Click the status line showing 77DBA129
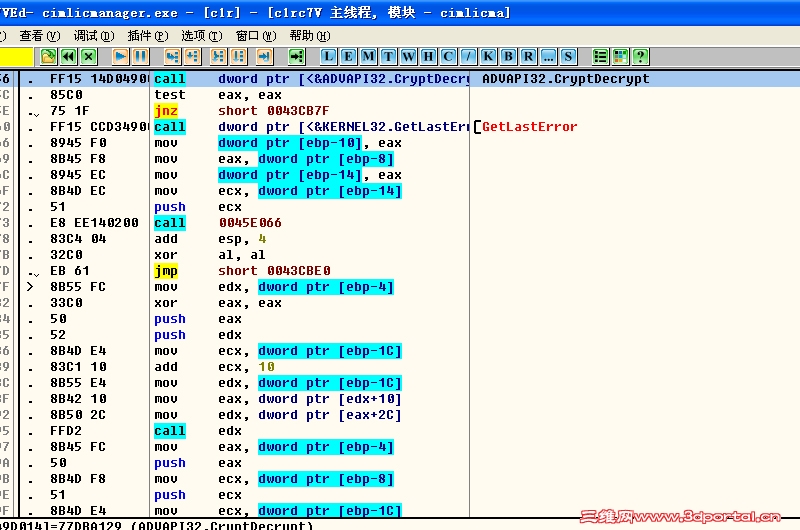Screen dimensions: 800x530 click(x=156, y=525)
